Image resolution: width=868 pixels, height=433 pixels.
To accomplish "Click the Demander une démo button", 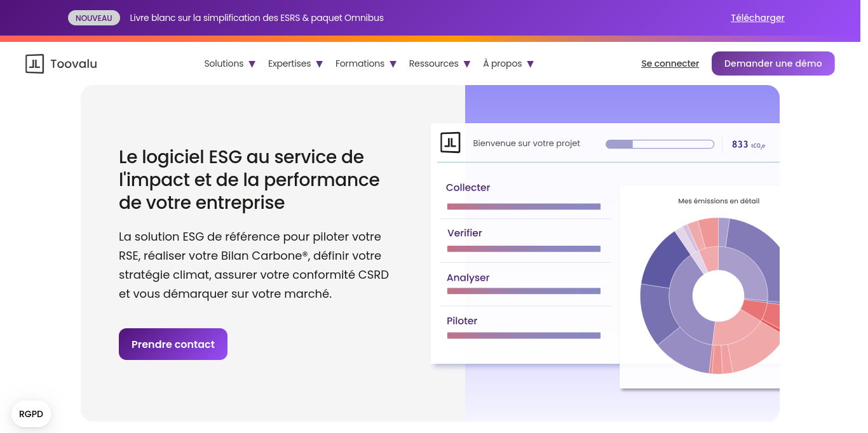I will click(x=773, y=63).
